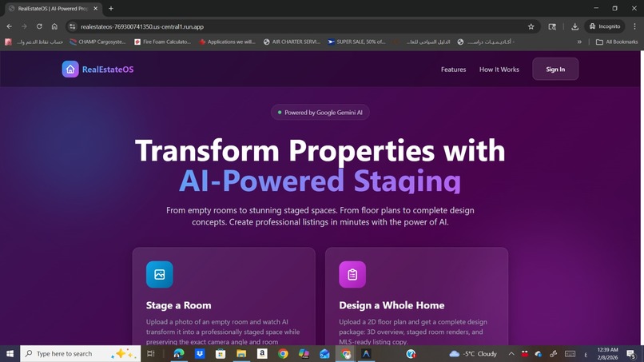Open Amazon from the taskbar
This screenshot has height=362, width=644.
coord(262,353)
